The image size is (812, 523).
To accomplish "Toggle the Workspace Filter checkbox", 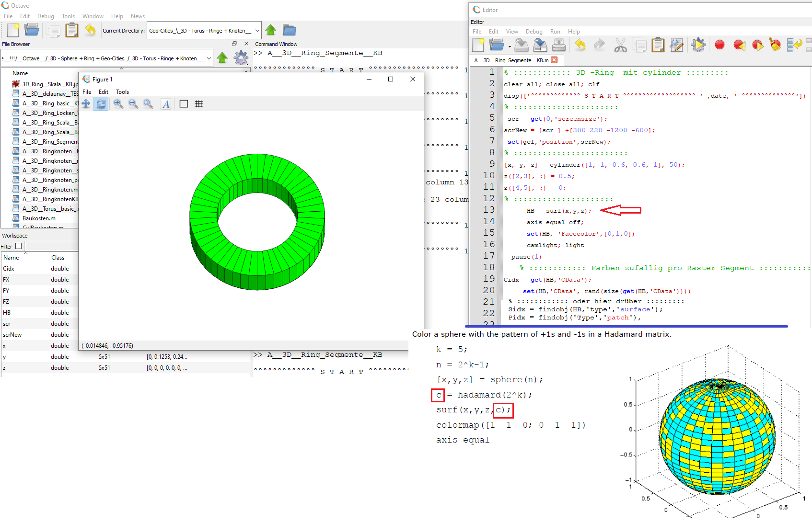I will pyautogui.click(x=19, y=246).
